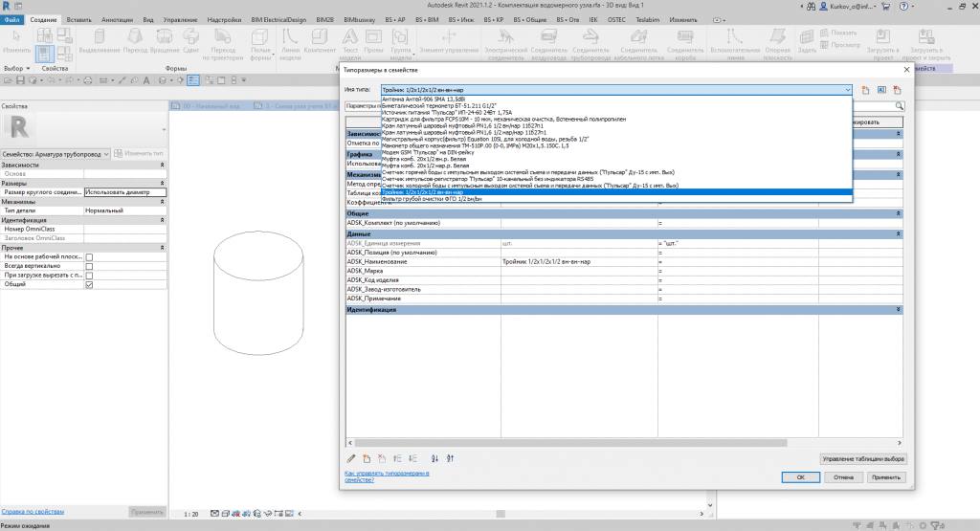The height and width of the screenshot is (531, 980).
Task: Open the Файл menu tab
Action: click(11, 19)
